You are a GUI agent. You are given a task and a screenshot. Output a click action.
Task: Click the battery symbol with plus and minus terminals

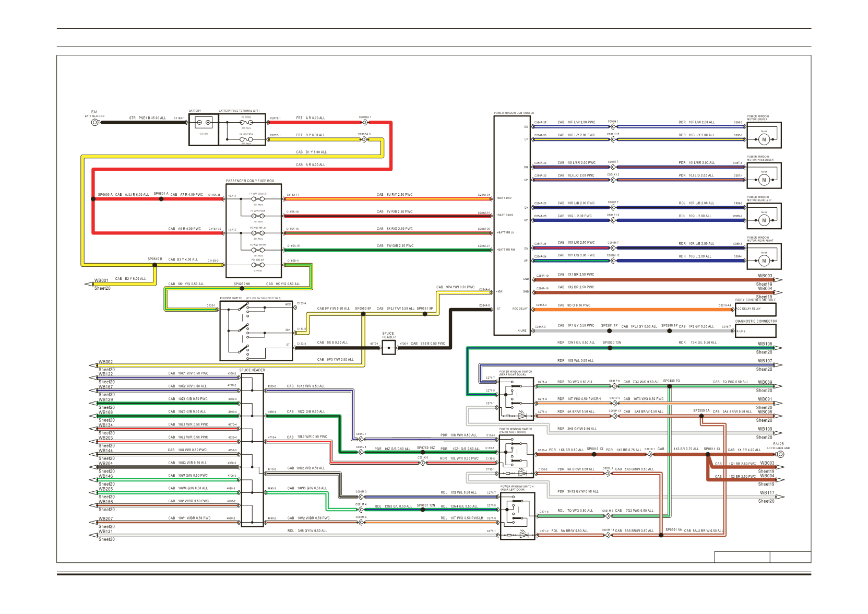point(204,123)
